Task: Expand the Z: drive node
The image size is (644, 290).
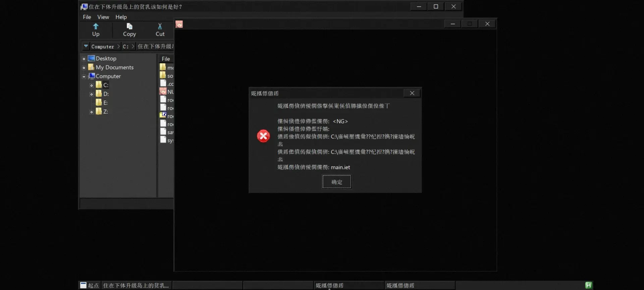Action: (x=91, y=112)
